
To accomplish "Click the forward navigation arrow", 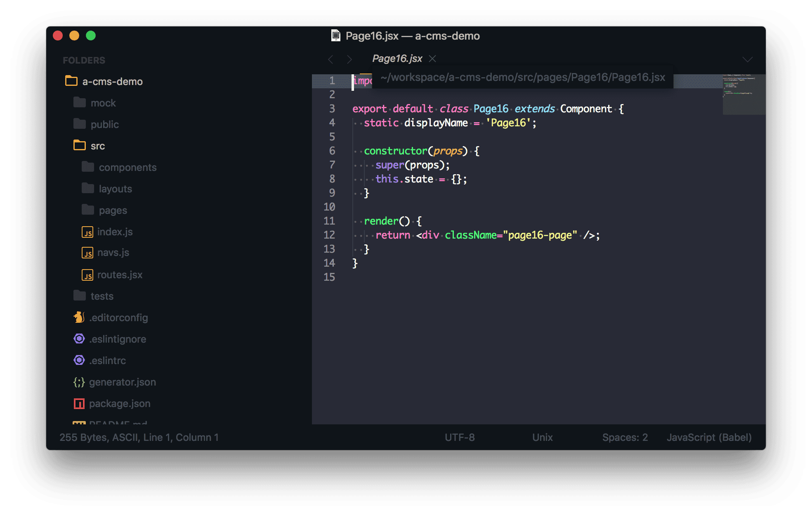I will click(x=349, y=59).
